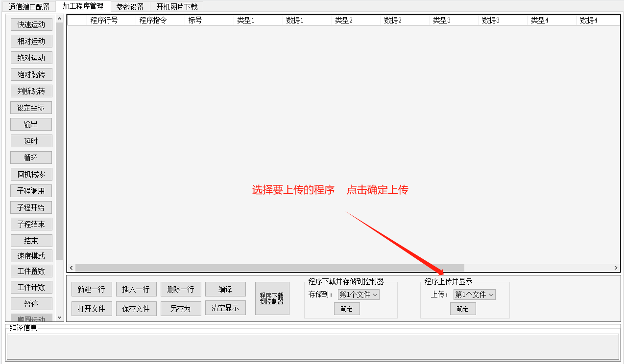Click the instruction list scroll down arrow
This screenshot has height=364, width=624.
click(x=60, y=317)
